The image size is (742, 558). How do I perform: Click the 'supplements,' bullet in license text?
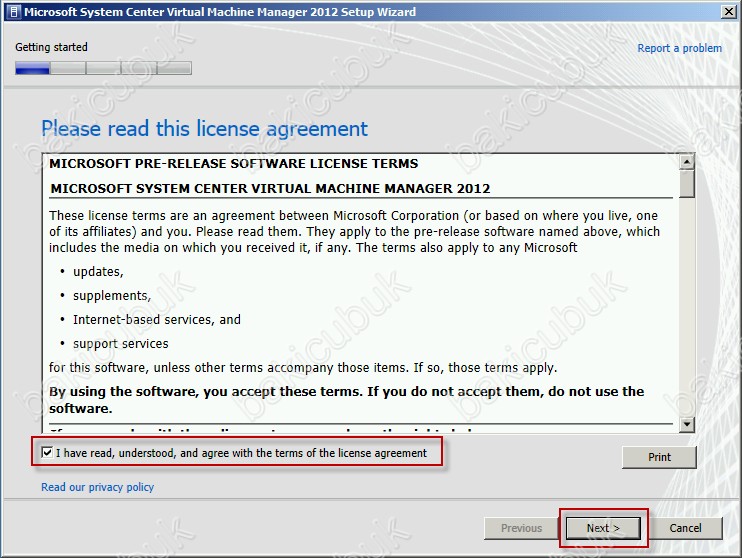(112, 296)
